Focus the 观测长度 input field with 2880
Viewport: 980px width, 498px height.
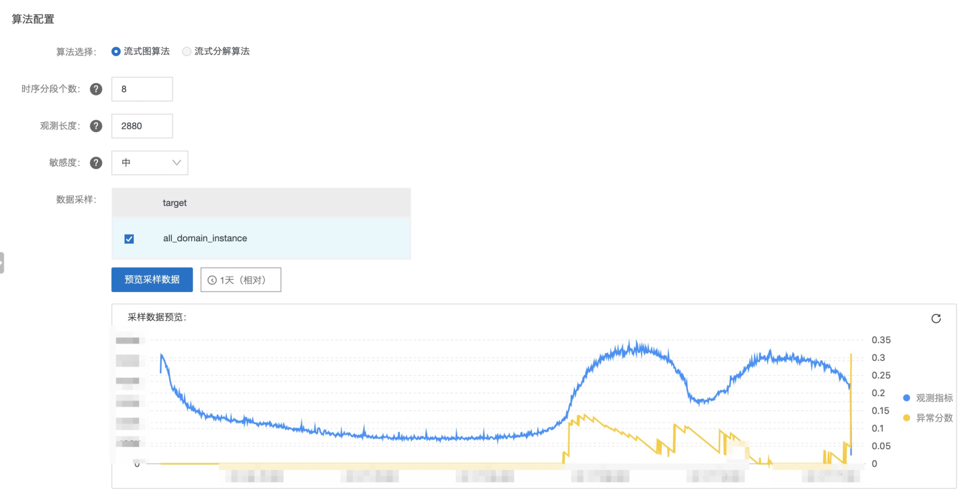click(x=142, y=126)
